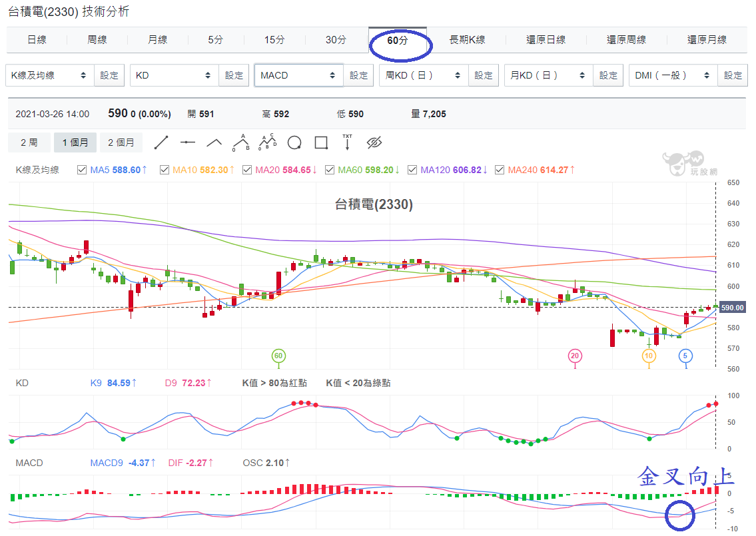Open the K線及均線 indicator dropdown

coord(50,75)
